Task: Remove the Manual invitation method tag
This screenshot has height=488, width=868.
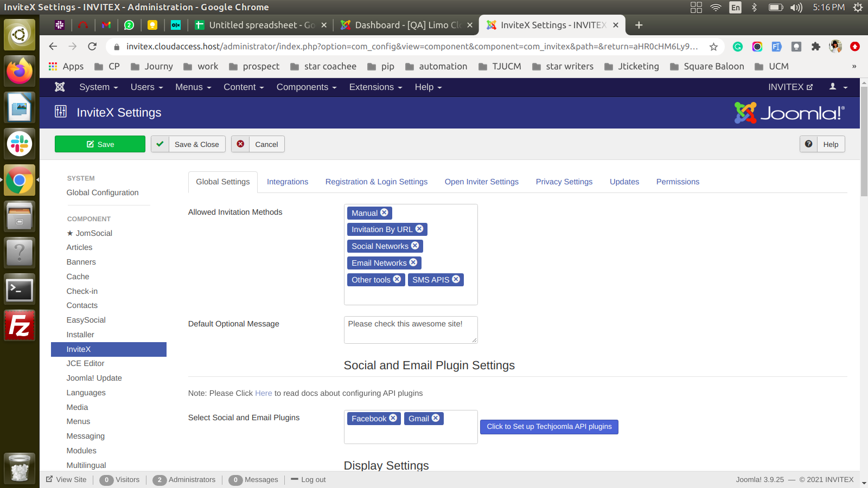Action: [384, 213]
